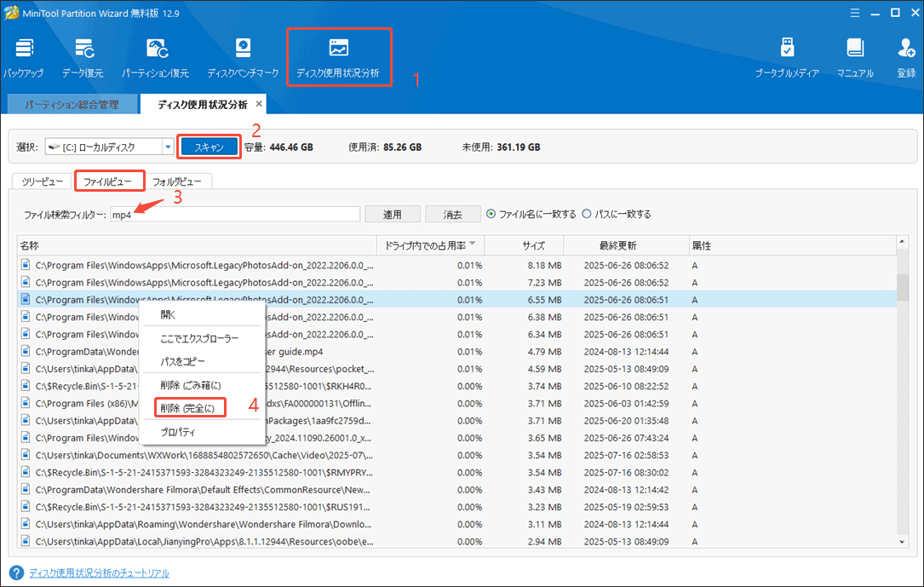The height and width of the screenshot is (587, 924).
Task: Select the パスに一致する radio button
Action: 587,214
